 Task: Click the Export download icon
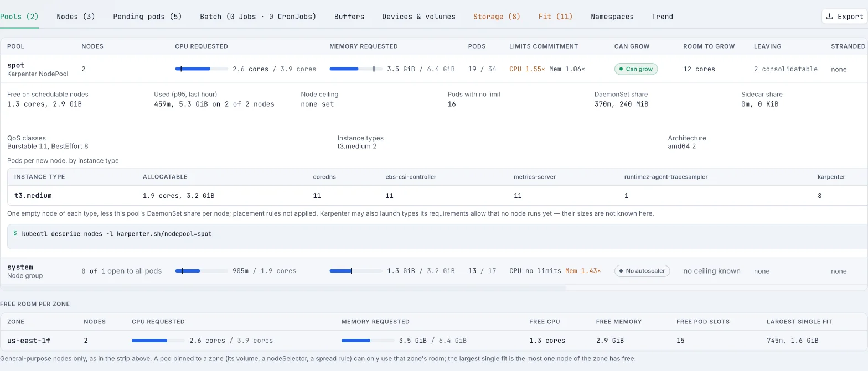tap(829, 17)
